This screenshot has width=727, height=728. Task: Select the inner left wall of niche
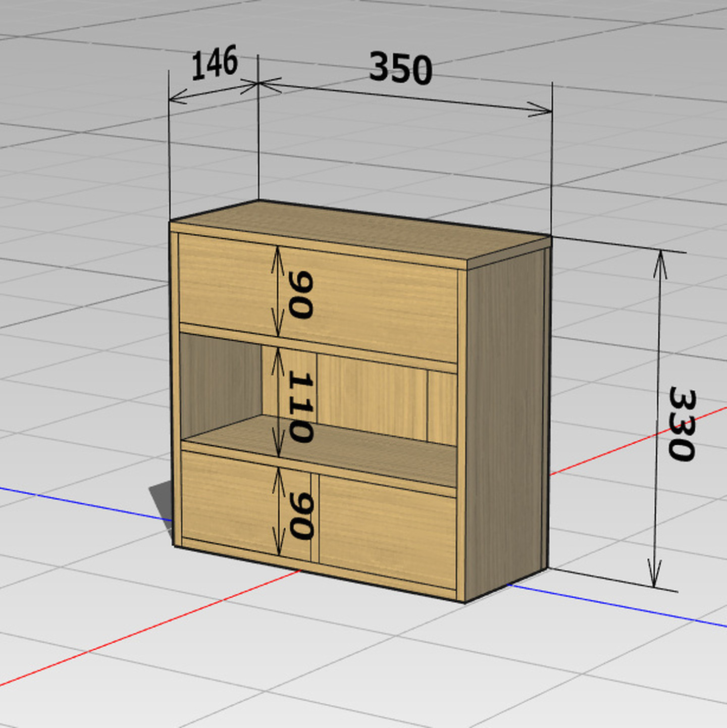[x=220, y=381]
